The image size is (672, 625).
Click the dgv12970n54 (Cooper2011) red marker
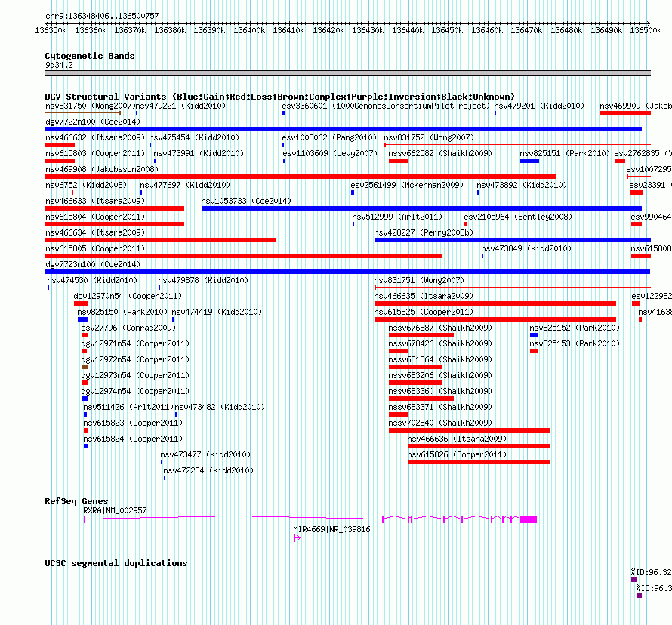[x=81, y=303]
